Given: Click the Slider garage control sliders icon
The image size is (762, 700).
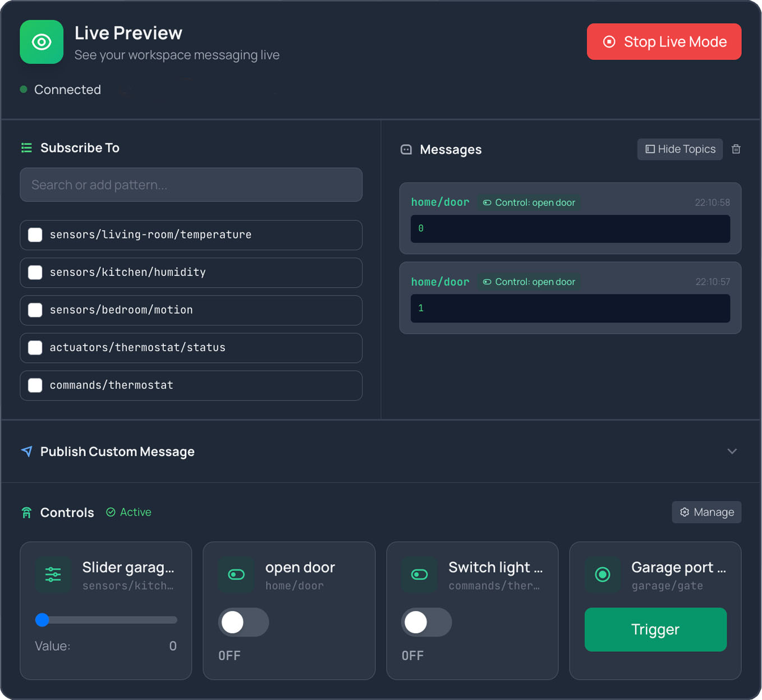Looking at the screenshot, I should click(53, 574).
